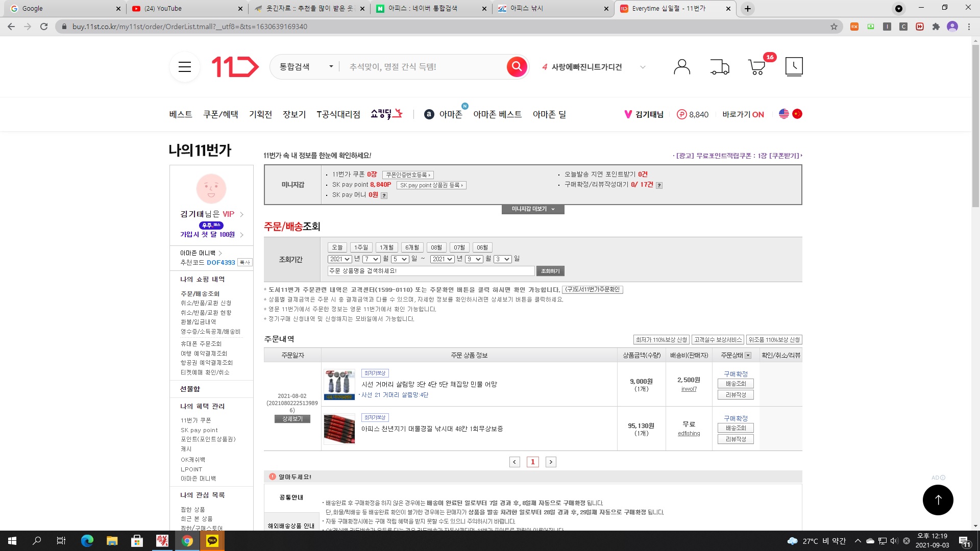The width and height of the screenshot is (980, 551).
Task: Open the Chrome extensions puzzle icon
Action: [x=936, y=27]
